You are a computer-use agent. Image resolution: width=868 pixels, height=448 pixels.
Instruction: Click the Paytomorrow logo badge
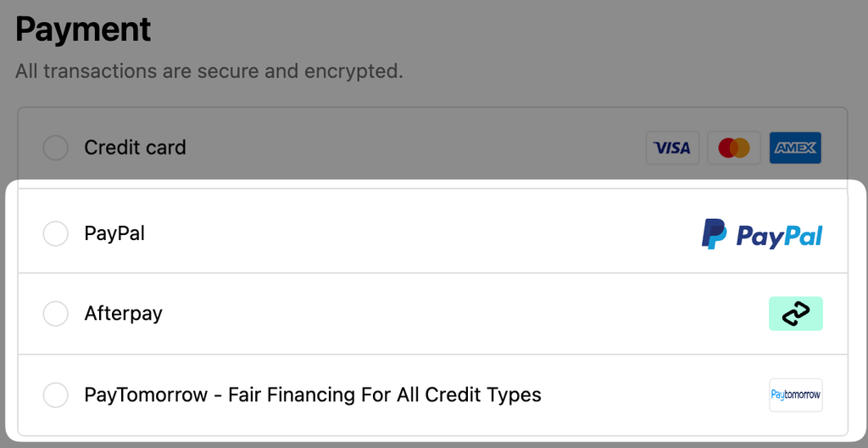(796, 395)
